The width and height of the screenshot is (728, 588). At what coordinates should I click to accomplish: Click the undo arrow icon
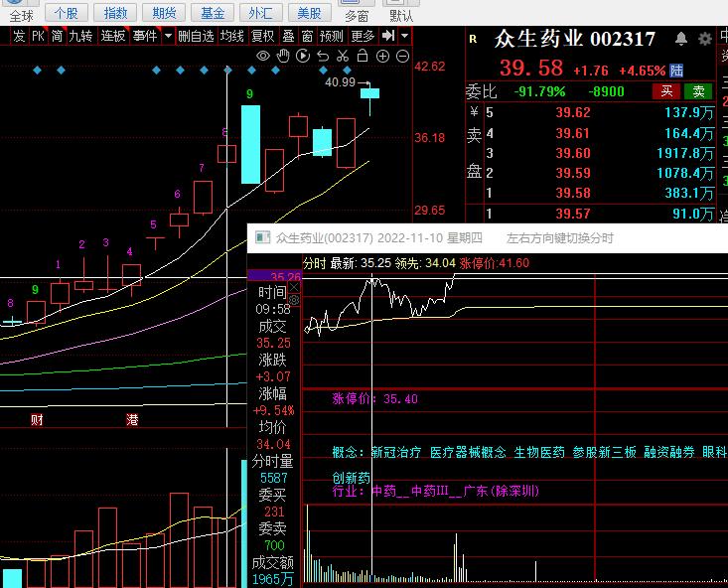pos(323,57)
